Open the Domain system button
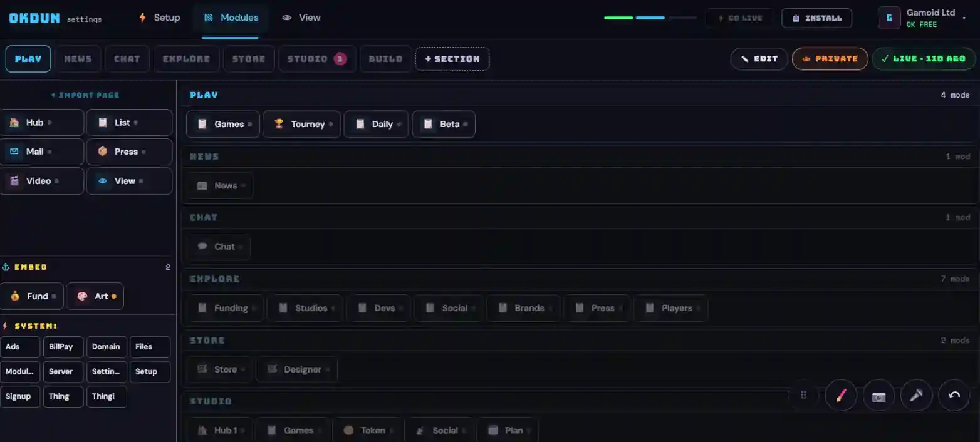980x442 pixels. (107, 347)
